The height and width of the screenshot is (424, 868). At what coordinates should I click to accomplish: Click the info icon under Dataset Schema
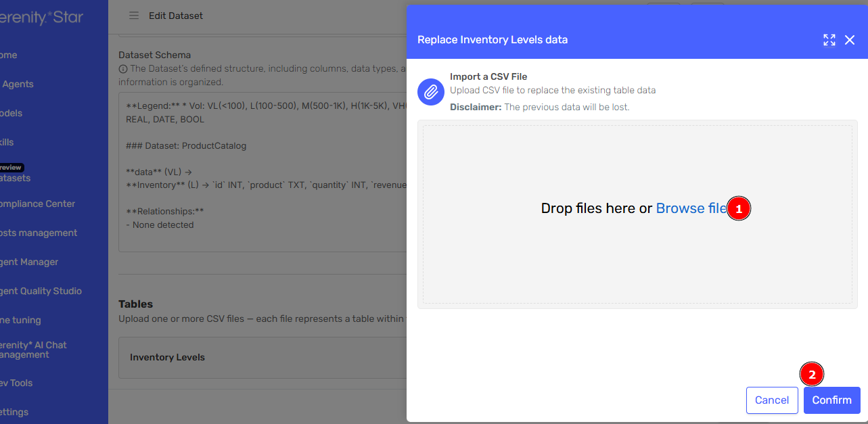[122, 69]
